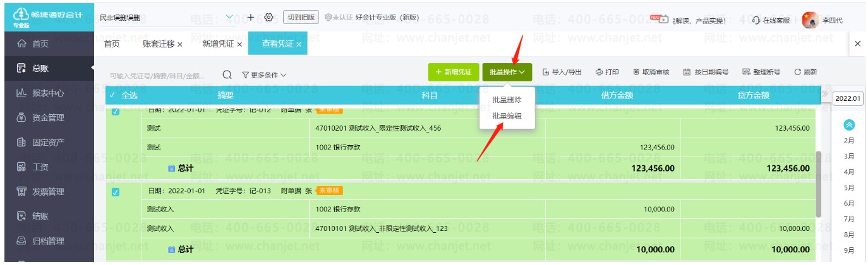The image size is (868, 265).
Task: Click account 47010201 测试收入_限定性测试收入_456
Action: pos(378,129)
